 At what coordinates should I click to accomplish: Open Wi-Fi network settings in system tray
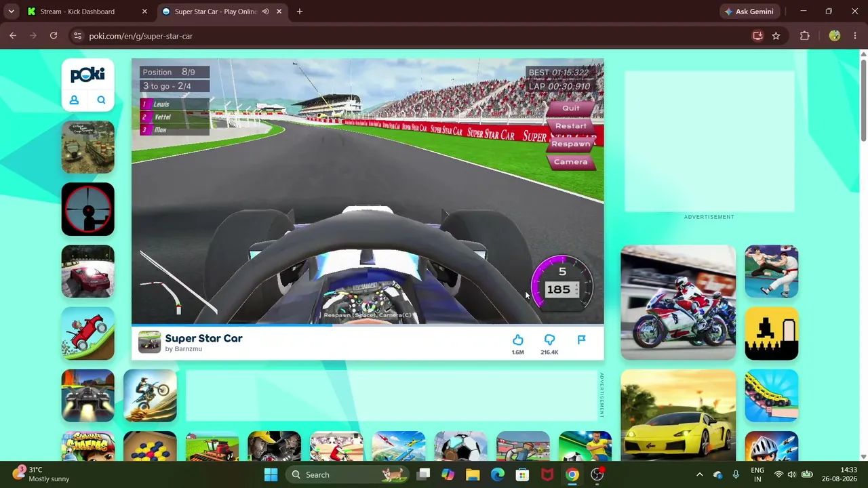coord(778,474)
